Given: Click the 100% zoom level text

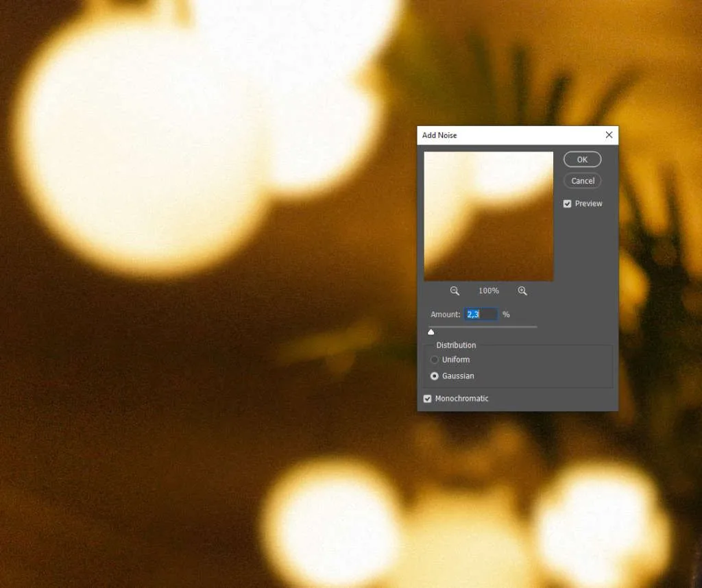Looking at the screenshot, I should pyautogui.click(x=489, y=291).
